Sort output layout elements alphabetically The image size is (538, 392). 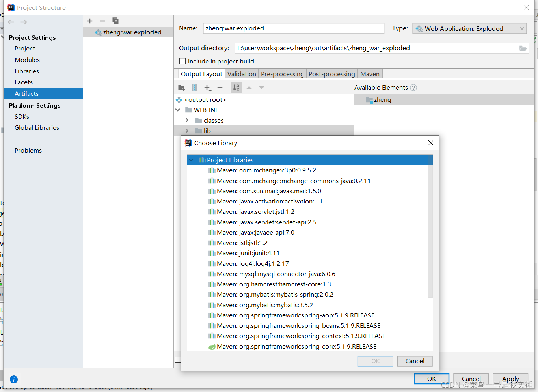pyautogui.click(x=236, y=88)
